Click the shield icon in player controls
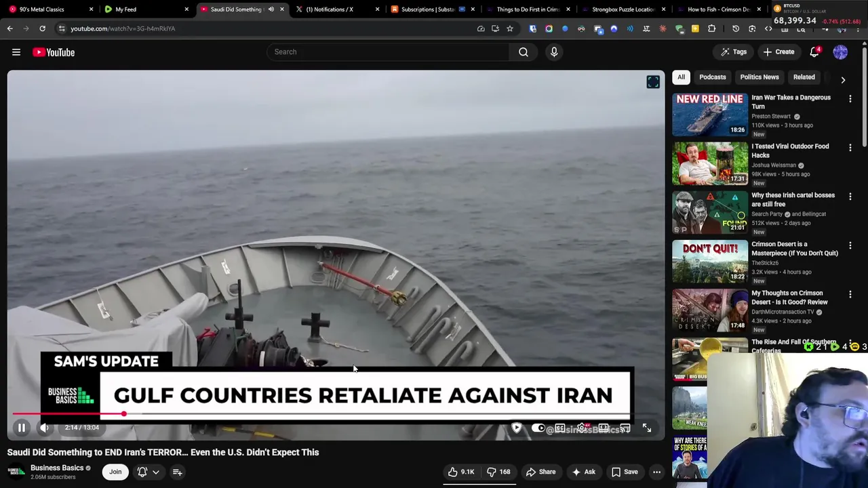Screen dimensions: 868x488 [x=517, y=428]
